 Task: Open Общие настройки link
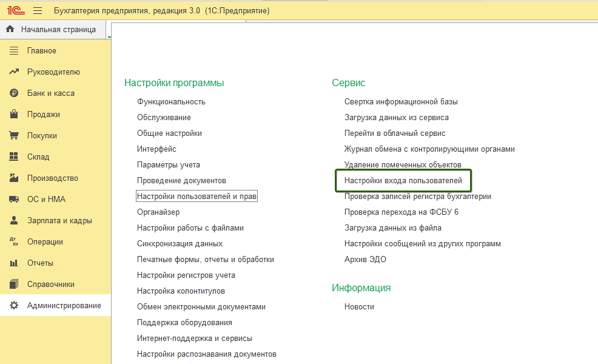pos(169,133)
